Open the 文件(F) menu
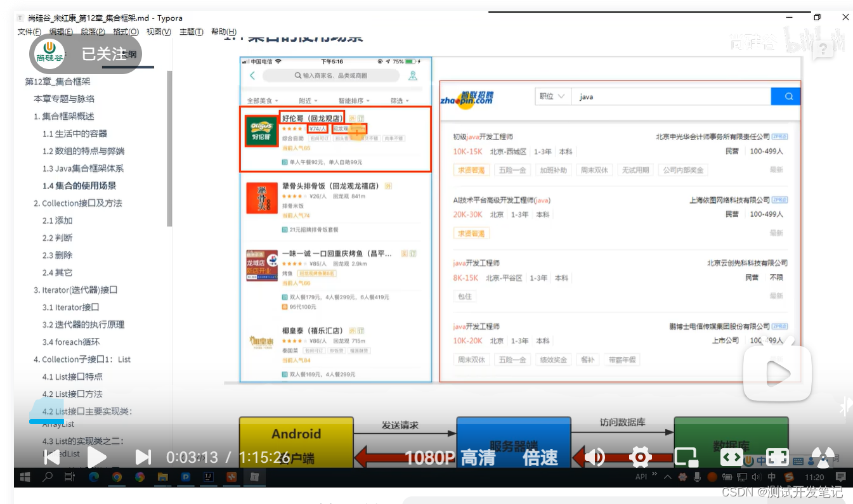The image size is (853, 504). (29, 32)
